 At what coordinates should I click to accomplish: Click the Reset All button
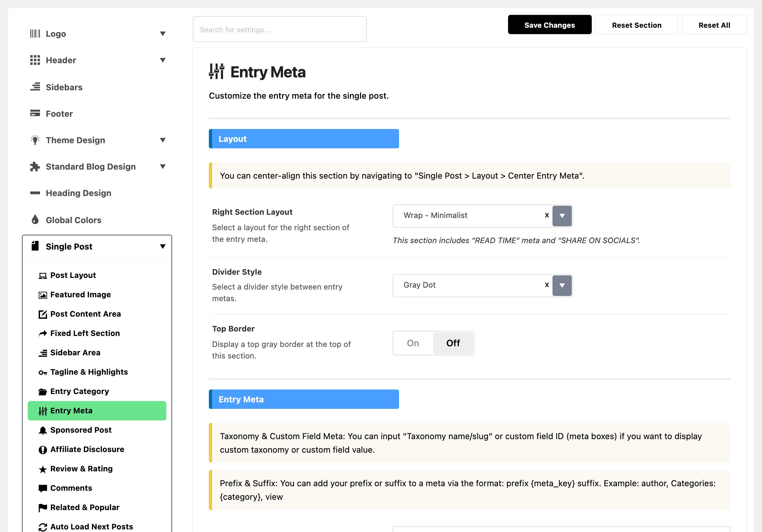point(714,25)
